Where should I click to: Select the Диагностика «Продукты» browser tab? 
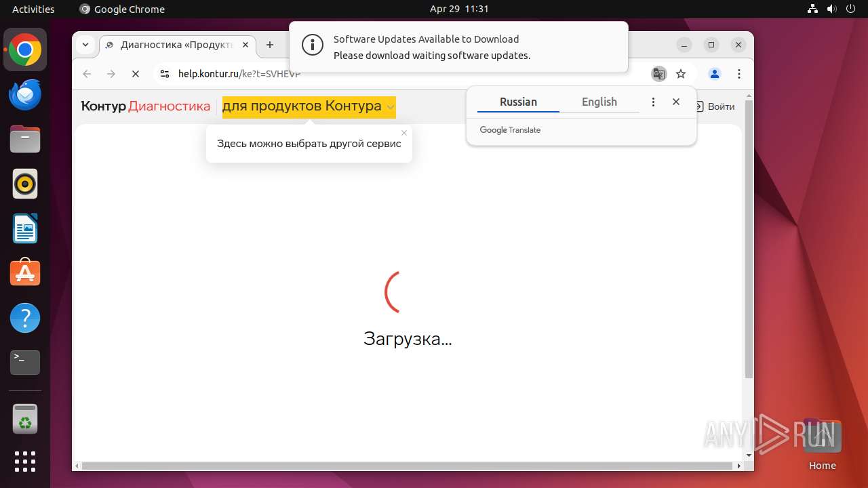pos(178,45)
